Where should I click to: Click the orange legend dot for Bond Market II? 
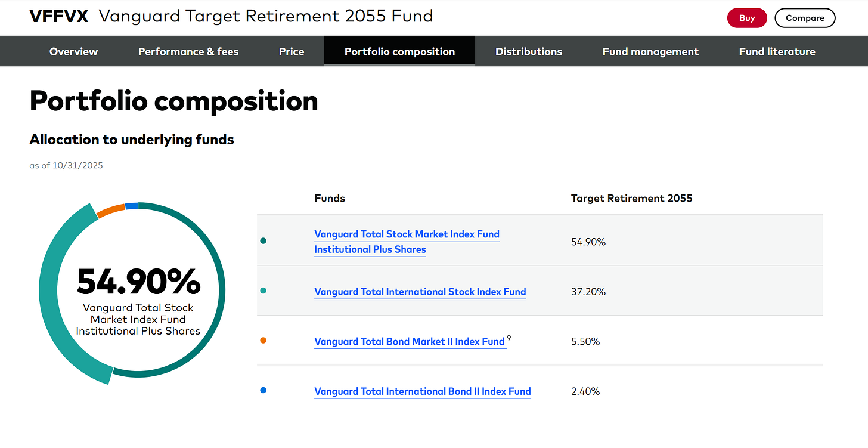pos(263,341)
